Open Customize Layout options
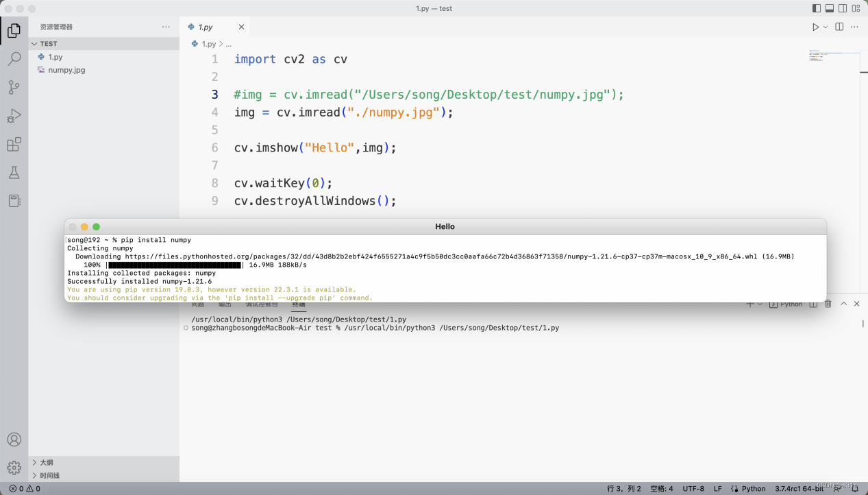868x495 pixels. tap(856, 8)
